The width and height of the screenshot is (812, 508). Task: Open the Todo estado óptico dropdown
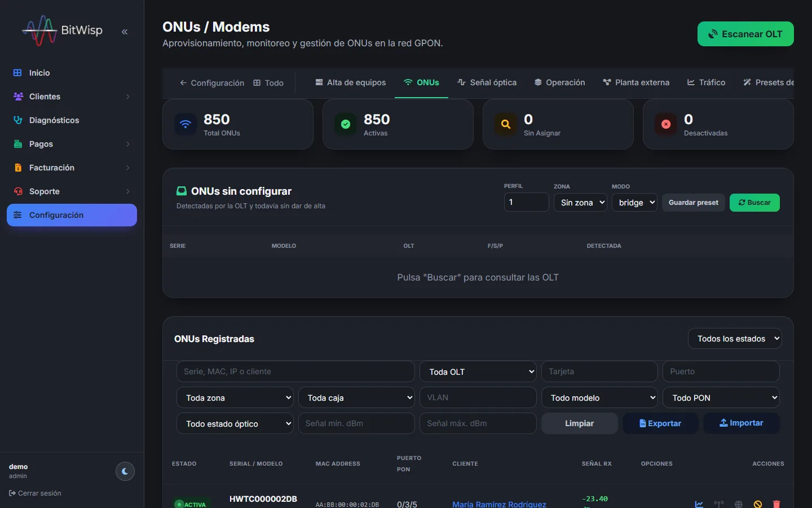(x=235, y=423)
